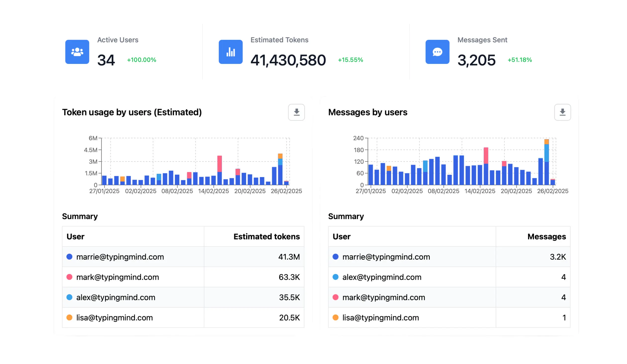Screen dimensions: 627x364
Task: Click lisa@typingmind.com row showing 1 message
Action: coord(380,318)
